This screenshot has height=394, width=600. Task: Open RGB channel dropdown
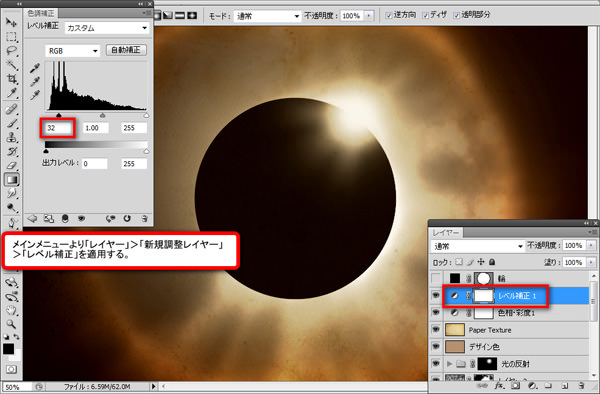(x=72, y=50)
